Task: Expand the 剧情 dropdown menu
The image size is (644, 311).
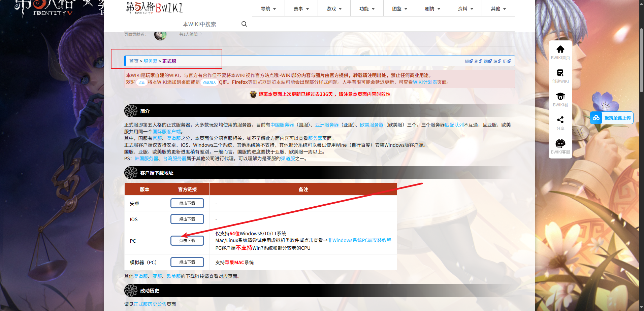Action: click(432, 9)
